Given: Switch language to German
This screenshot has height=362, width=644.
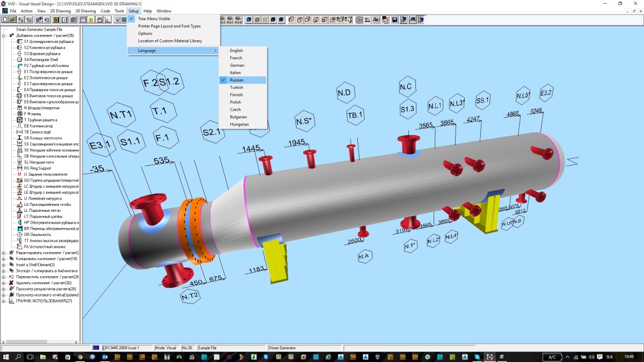Looking at the screenshot, I should (237, 65).
